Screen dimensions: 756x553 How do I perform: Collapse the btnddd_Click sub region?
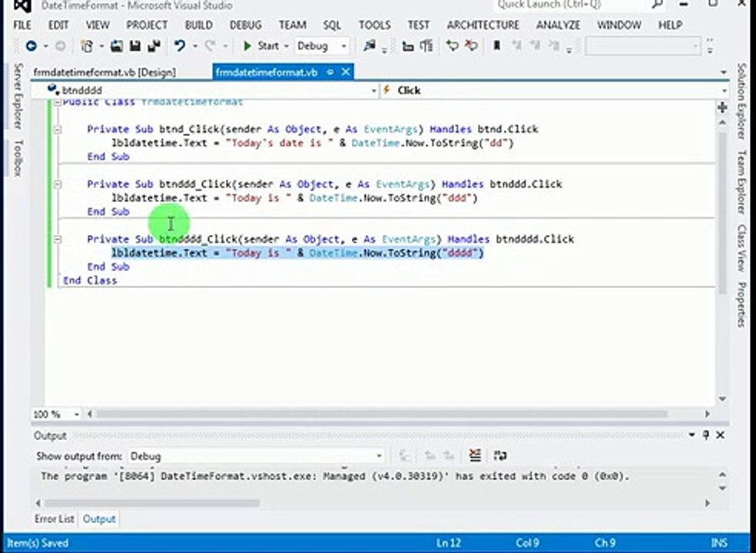coord(58,184)
